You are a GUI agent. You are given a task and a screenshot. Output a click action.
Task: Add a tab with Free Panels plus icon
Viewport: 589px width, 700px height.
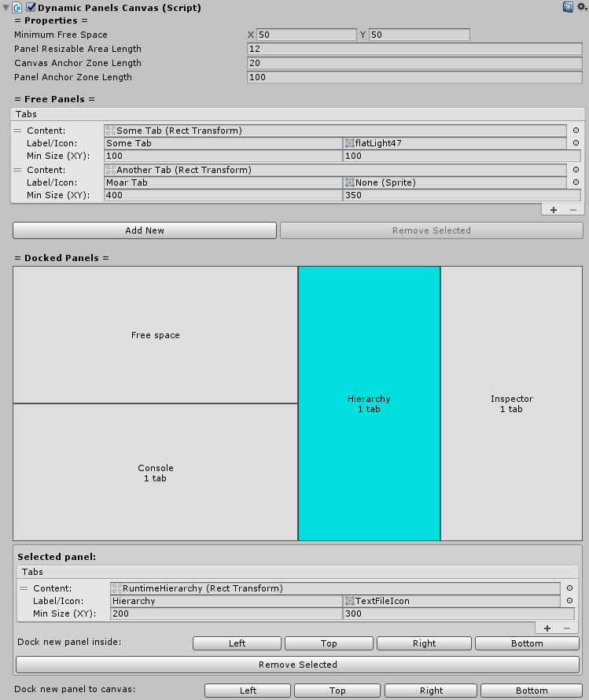(554, 210)
